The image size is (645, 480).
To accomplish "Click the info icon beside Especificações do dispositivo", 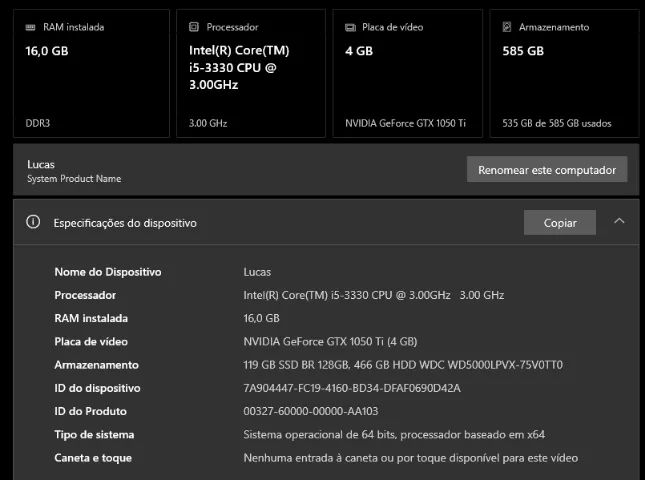I will click(33, 222).
